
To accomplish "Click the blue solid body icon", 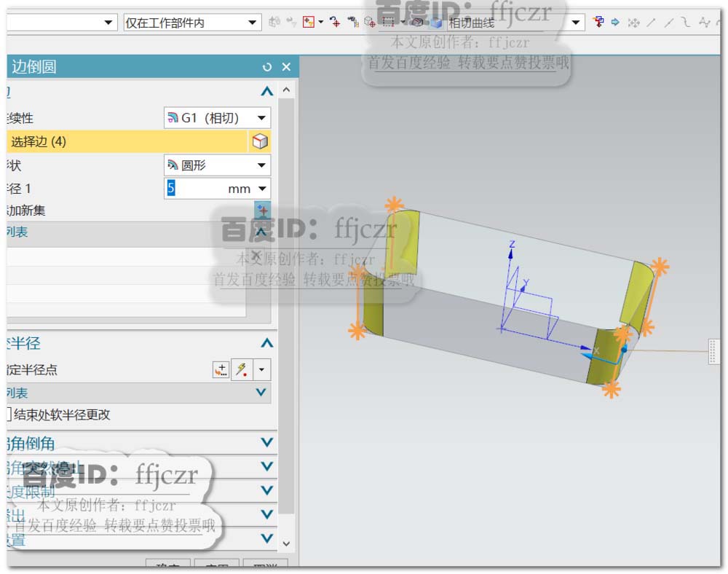I will (436, 23).
